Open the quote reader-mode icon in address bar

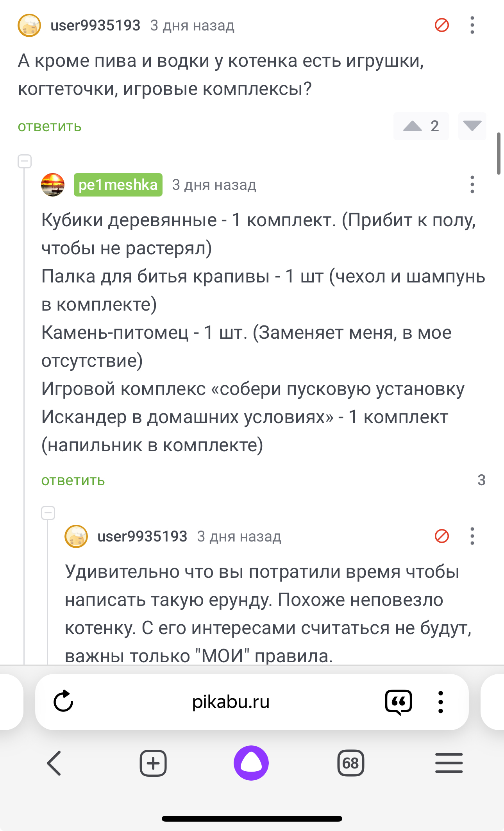(x=398, y=702)
